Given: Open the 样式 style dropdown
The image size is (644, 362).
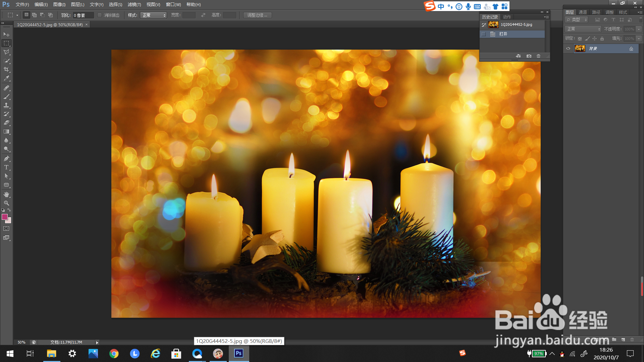Looking at the screenshot, I should (x=153, y=15).
